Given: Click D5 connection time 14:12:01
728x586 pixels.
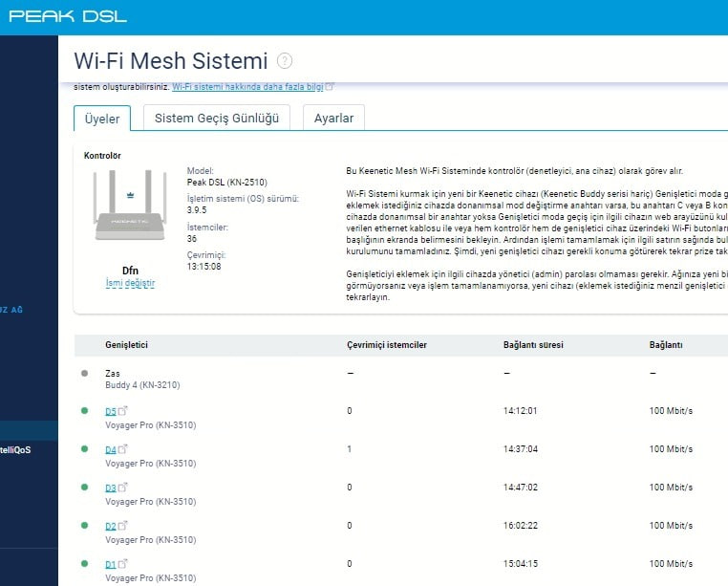Looking at the screenshot, I should coord(520,411).
